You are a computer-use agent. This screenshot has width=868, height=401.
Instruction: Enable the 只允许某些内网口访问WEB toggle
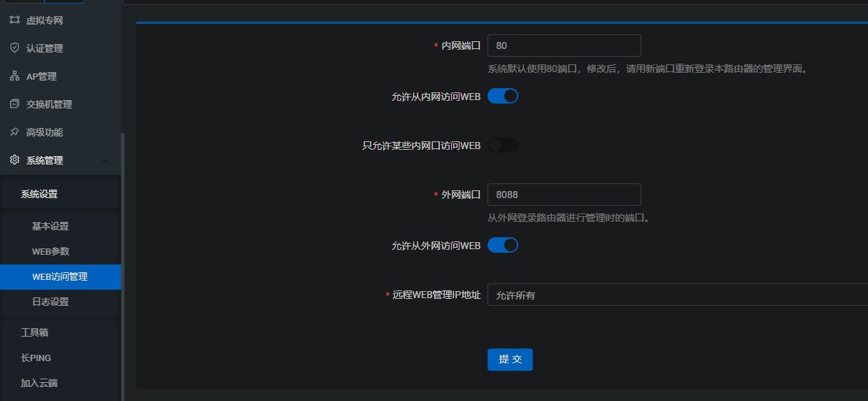(502, 145)
